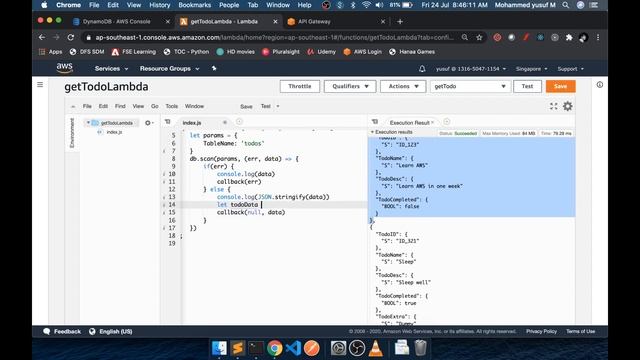Open Resource Groups dropdown

[169, 69]
